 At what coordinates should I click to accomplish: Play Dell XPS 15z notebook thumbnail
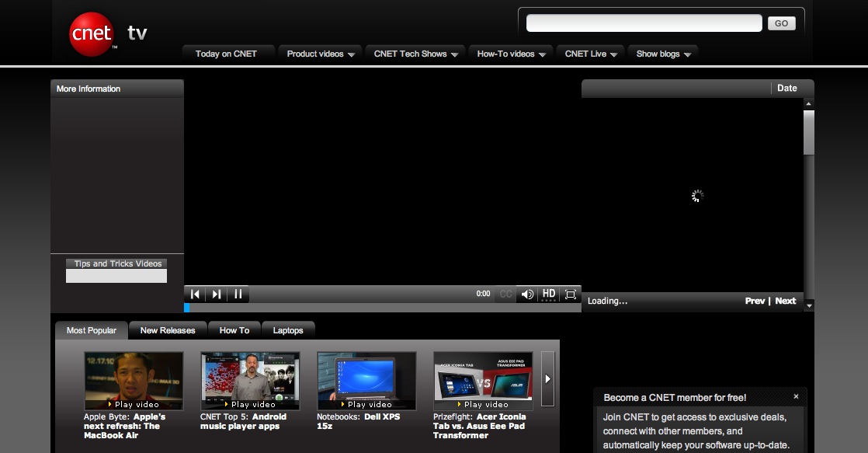pos(366,381)
